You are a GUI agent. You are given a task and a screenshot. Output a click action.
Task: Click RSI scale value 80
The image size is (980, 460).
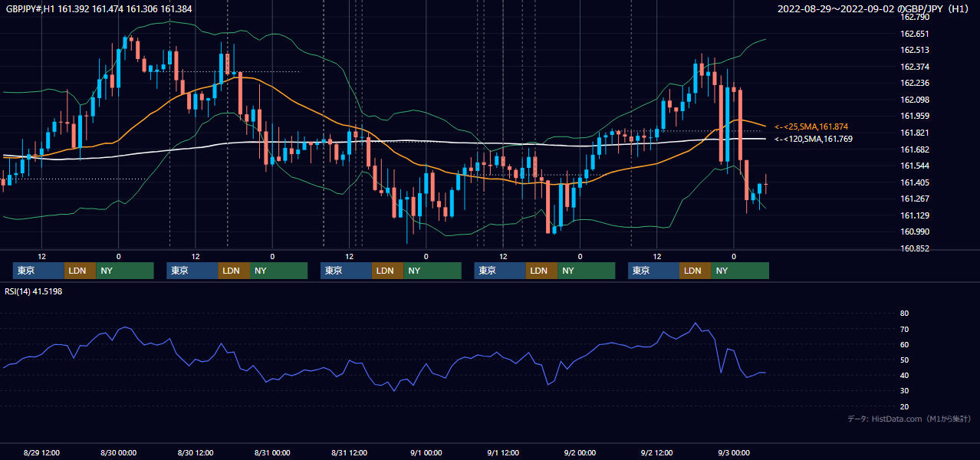tap(905, 314)
